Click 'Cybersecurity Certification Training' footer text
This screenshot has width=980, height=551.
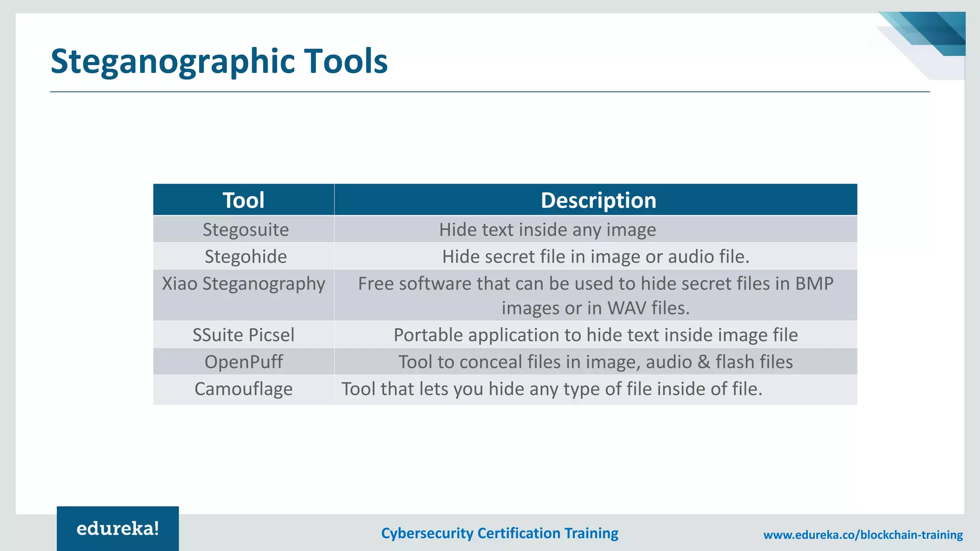pyautogui.click(x=500, y=533)
